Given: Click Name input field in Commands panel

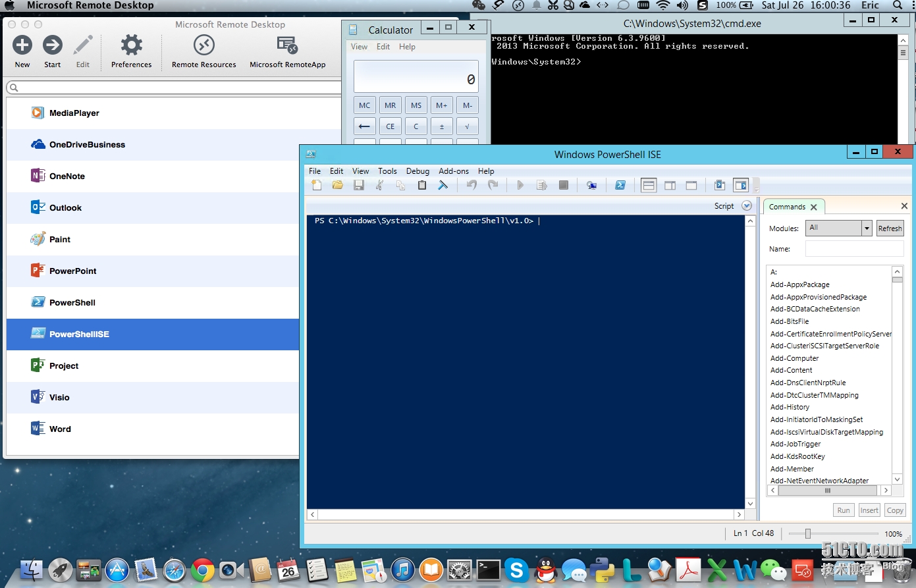Looking at the screenshot, I should pos(854,249).
